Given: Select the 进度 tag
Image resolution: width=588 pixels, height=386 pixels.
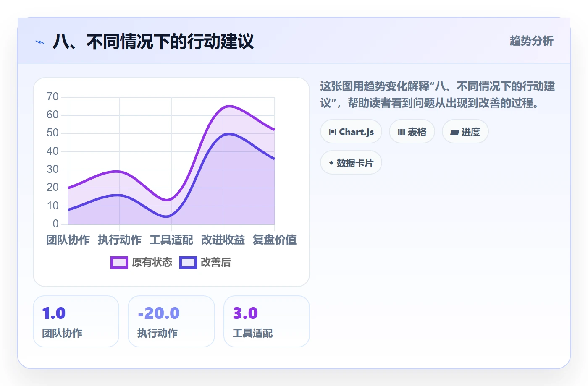Looking at the screenshot, I should click(x=465, y=132).
